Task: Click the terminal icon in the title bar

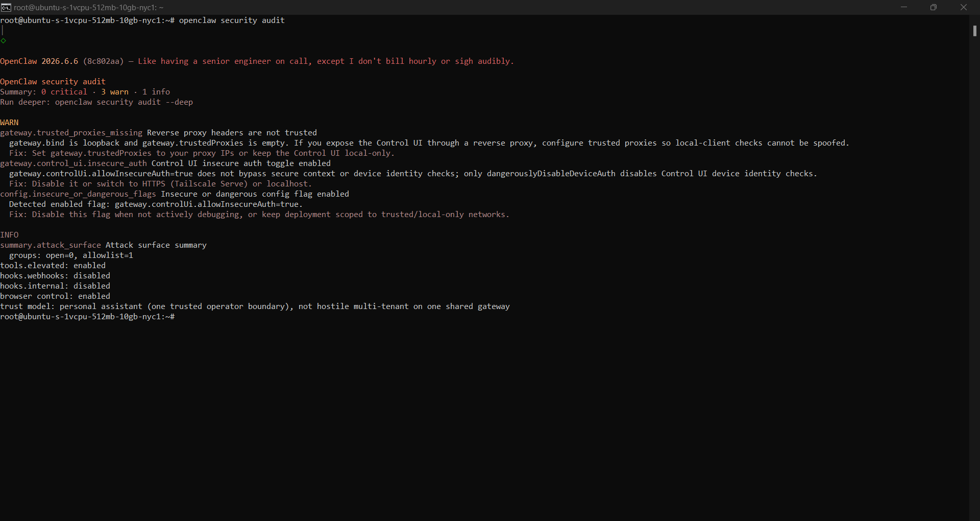Action: [x=6, y=7]
